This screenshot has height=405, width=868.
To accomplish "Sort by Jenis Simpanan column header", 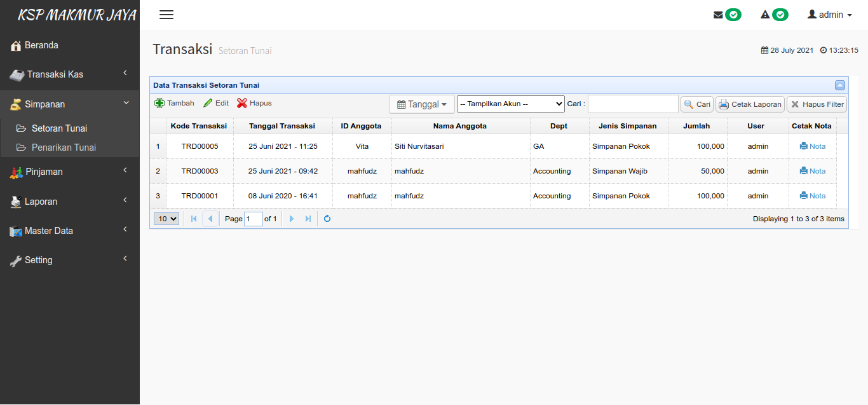I will pos(628,126).
